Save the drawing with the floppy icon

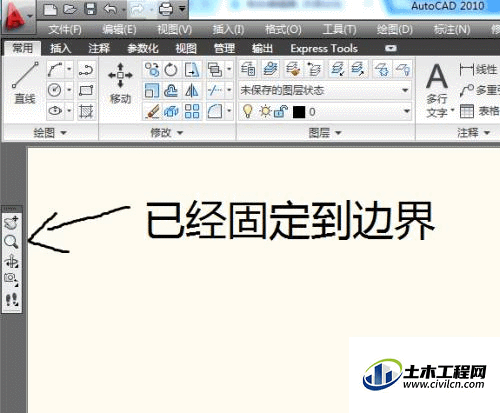click(x=90, y=9)
